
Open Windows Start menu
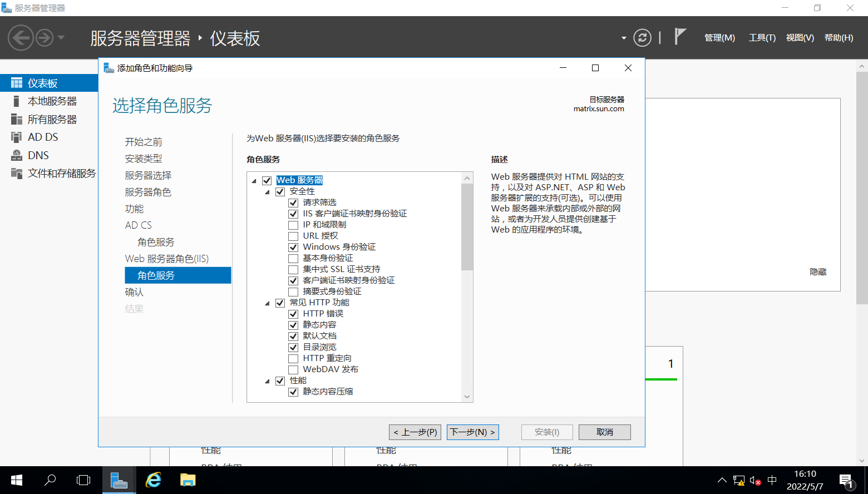tap(17, 480)
